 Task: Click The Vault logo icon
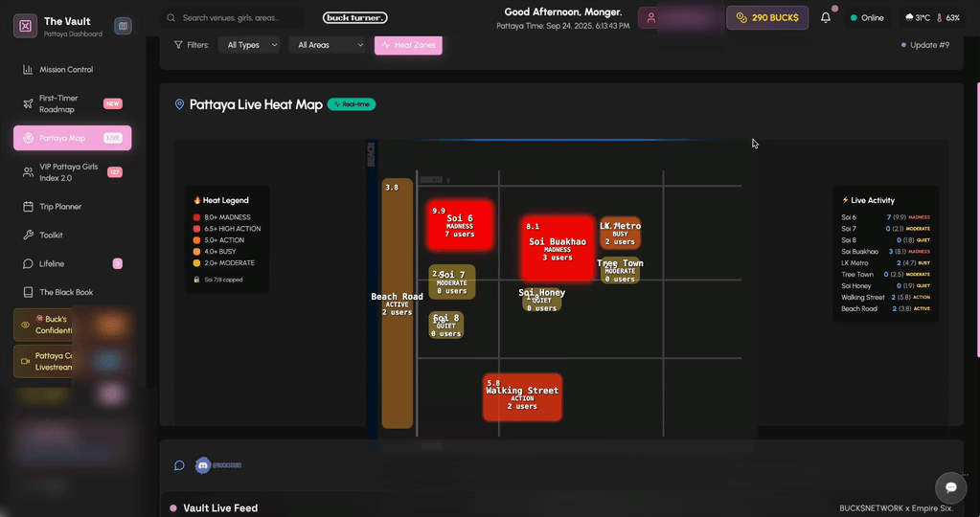pyautogui.click(x=26, y=26)
